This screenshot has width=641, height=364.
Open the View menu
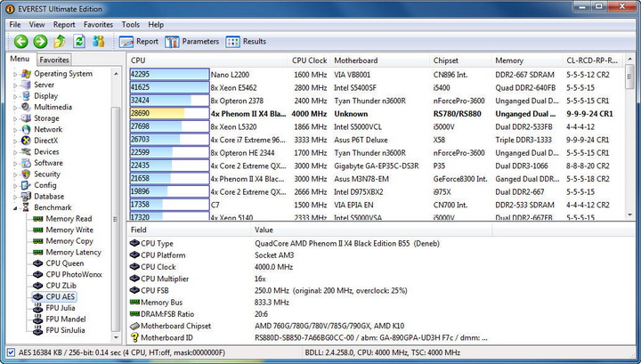(37, 25)
